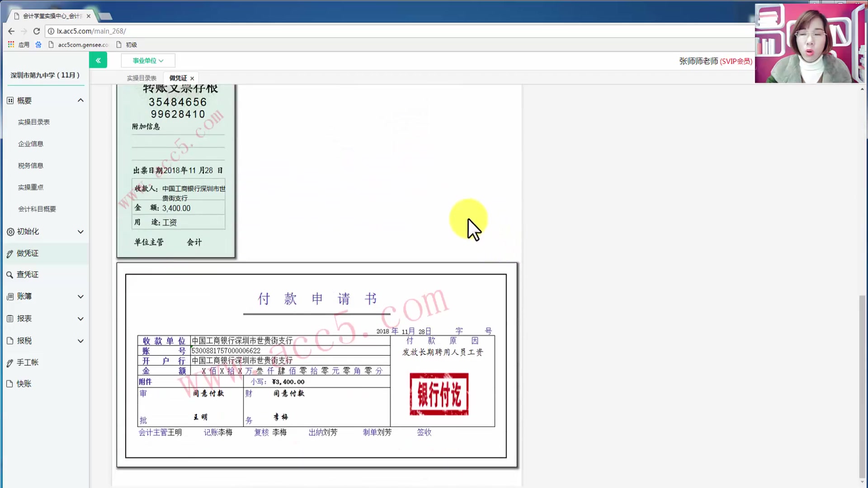Click the 税务信息 sidebar entry
Viewport: 868px width, 488px height.
(x=30, y=165)
